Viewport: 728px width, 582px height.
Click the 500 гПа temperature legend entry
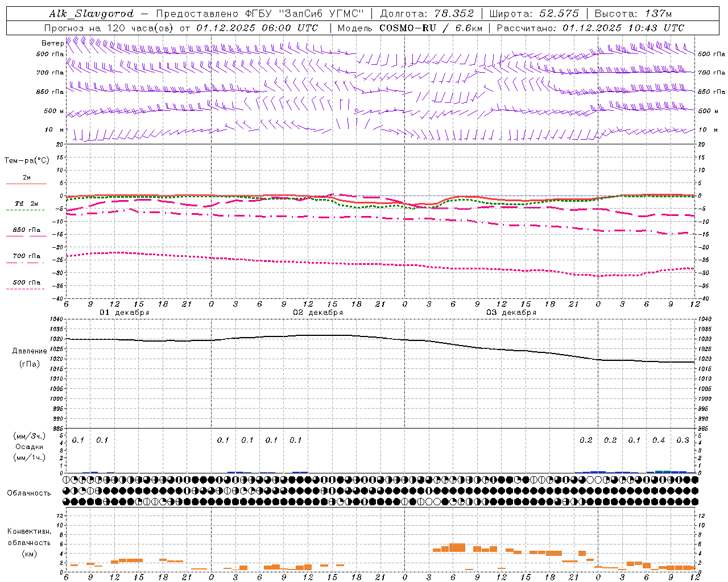pos(27,282)
